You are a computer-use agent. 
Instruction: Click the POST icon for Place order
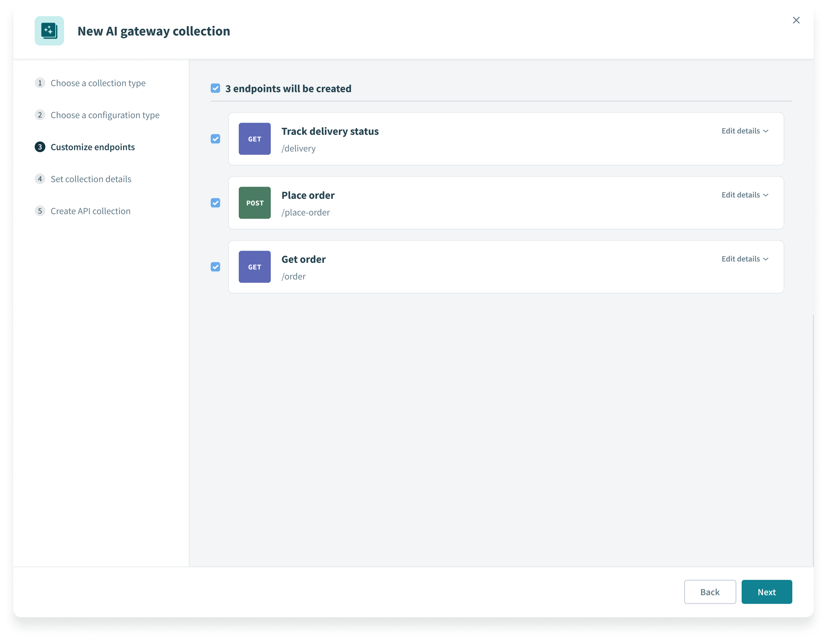[255, 203]
